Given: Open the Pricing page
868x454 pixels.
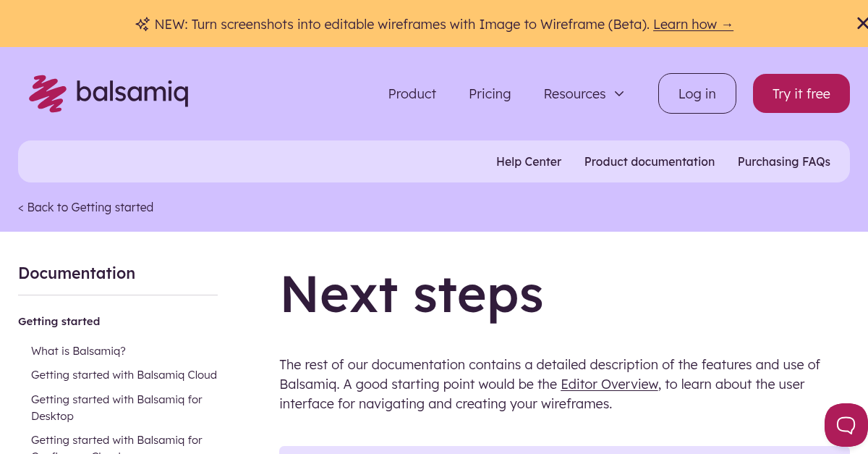Looking at the screenshot, I should click(x=490, y=93).
